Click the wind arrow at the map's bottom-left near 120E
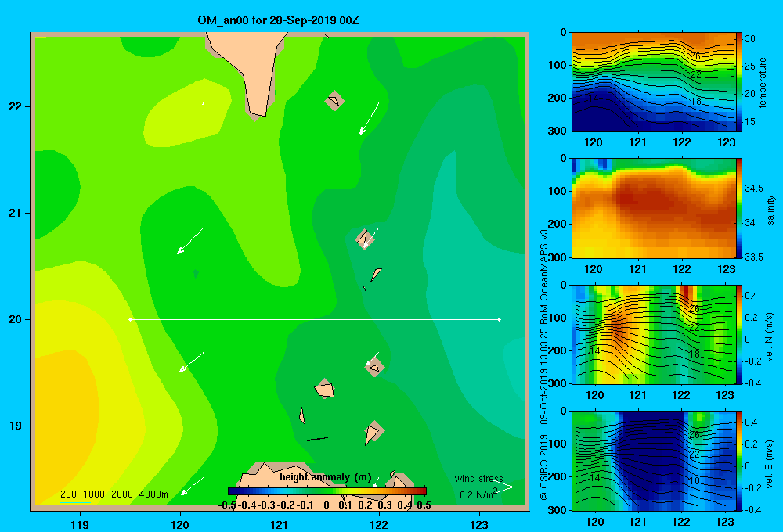 tap(192, 486)
